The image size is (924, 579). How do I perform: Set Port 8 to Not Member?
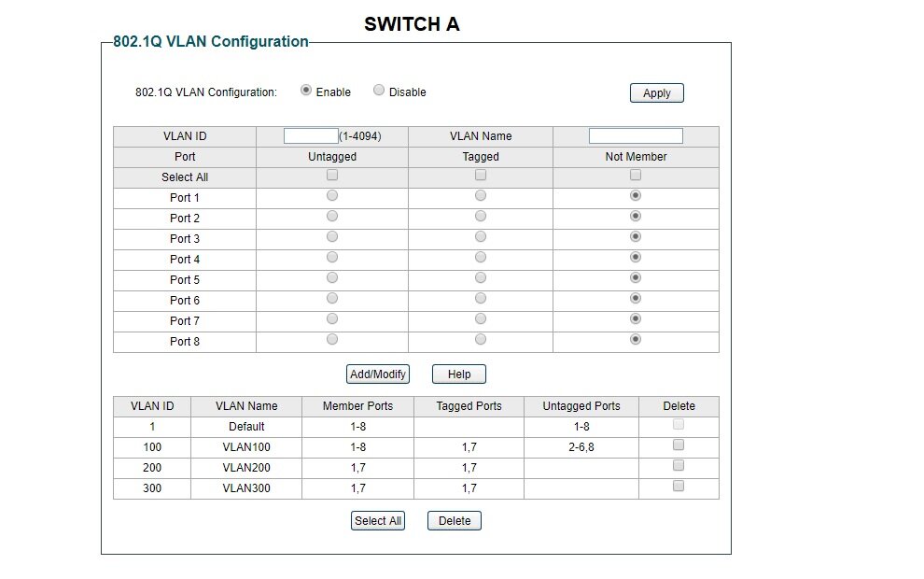(x=636, y=340)
